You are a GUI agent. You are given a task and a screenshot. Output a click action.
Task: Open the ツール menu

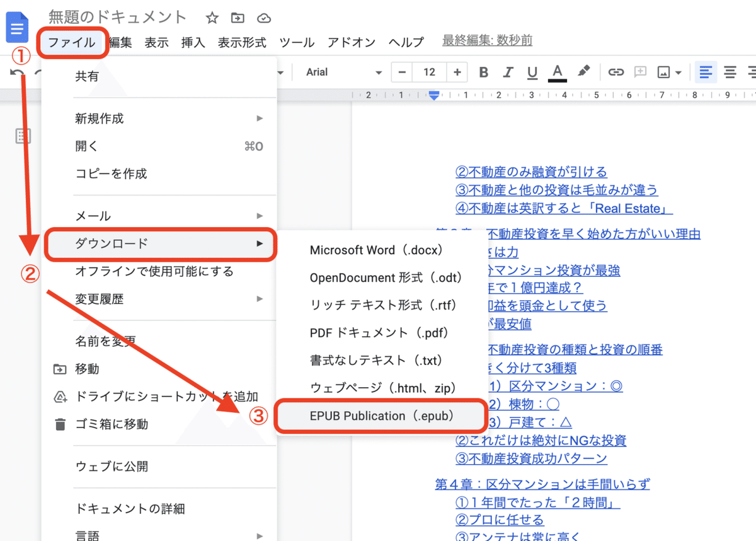tap(297, 42)
